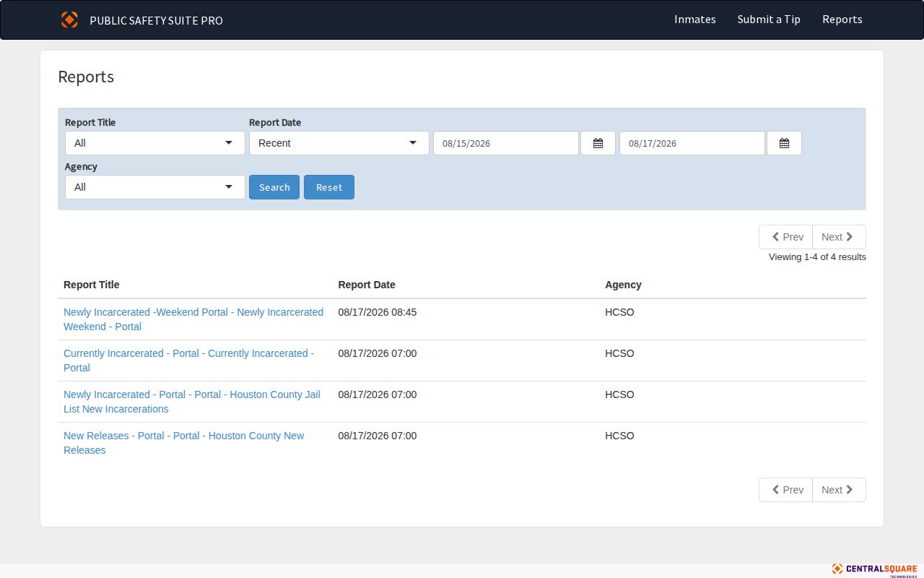Click the 08/17/2026 08:45 date cell
This screenshot has width=924, height=578.
tap(378, 312)
